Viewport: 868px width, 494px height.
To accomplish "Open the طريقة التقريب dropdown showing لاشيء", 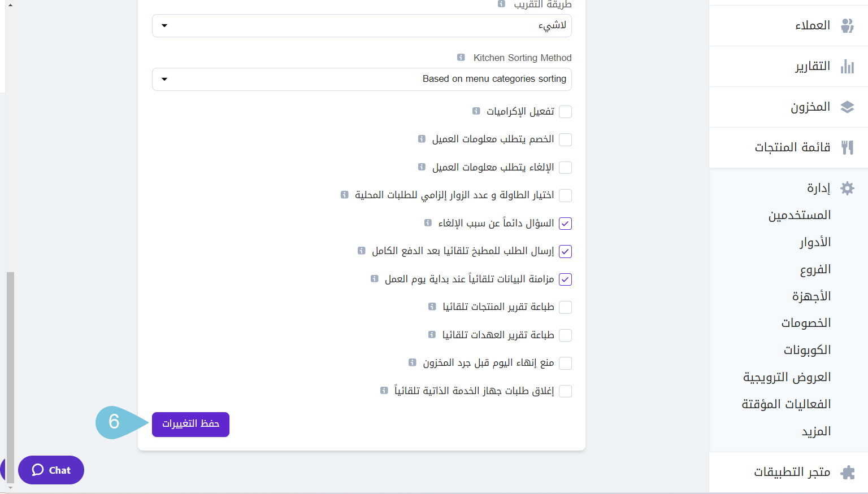I will [362, 26].
